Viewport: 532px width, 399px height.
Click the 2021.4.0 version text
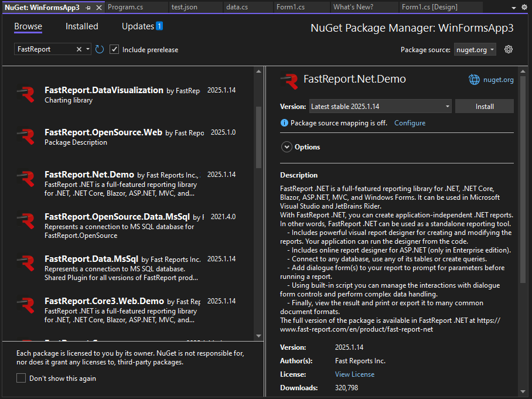pyautogui.click(x=223, y=216)
